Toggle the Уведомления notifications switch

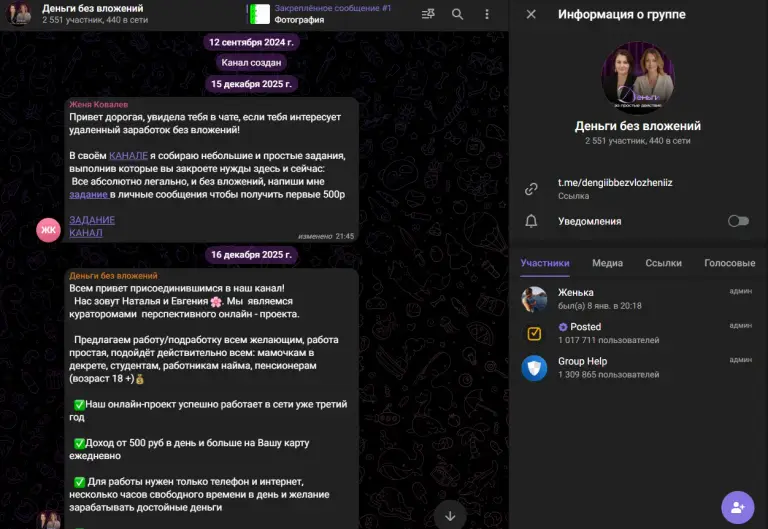(x=738, y=221)
